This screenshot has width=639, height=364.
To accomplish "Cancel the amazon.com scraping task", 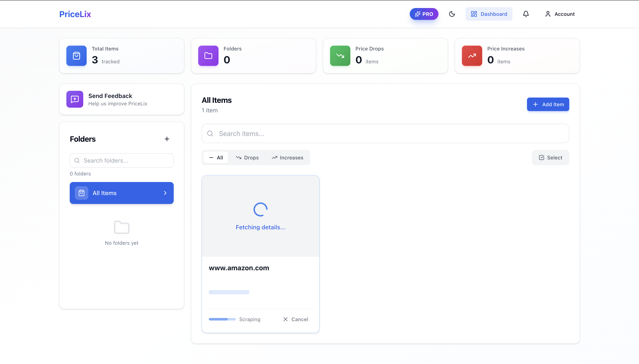I will pos(295,319).
